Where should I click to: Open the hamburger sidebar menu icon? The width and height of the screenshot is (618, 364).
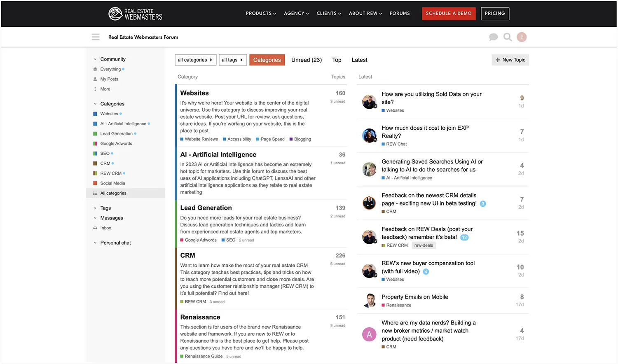click(x=96, y=37)
